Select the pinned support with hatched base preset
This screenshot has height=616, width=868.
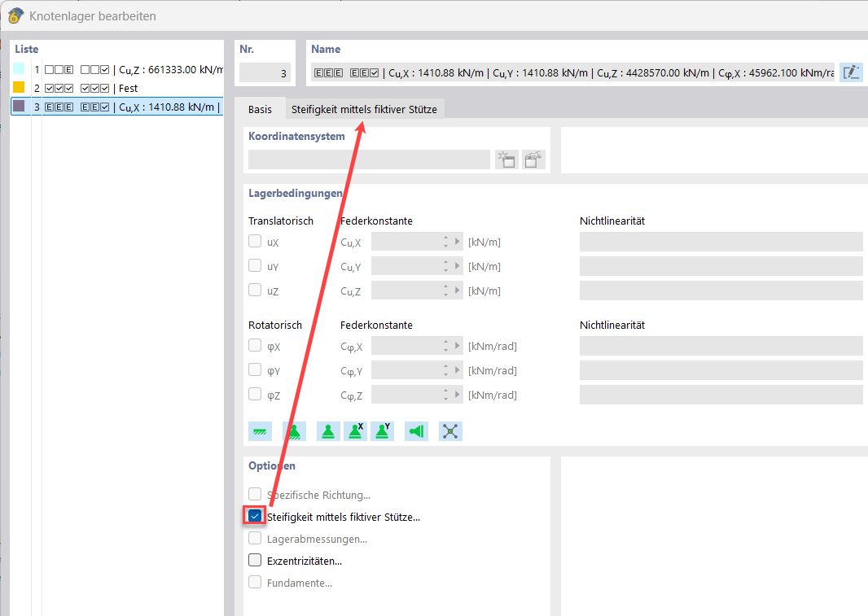pos(294,431)
